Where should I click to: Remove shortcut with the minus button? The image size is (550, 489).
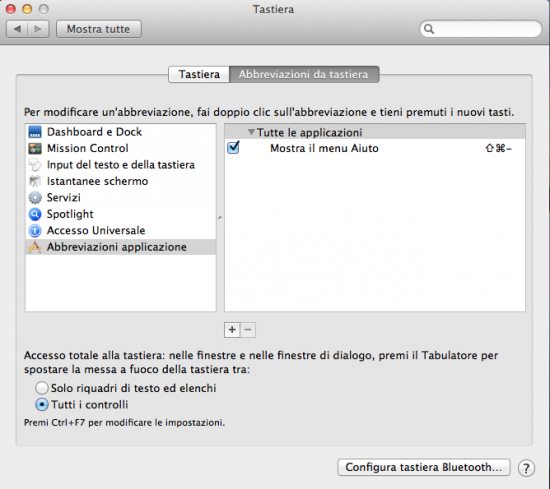click(248, 330)
